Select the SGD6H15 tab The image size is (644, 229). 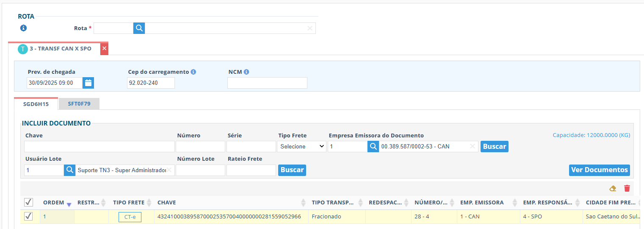[x=36, y=104]
